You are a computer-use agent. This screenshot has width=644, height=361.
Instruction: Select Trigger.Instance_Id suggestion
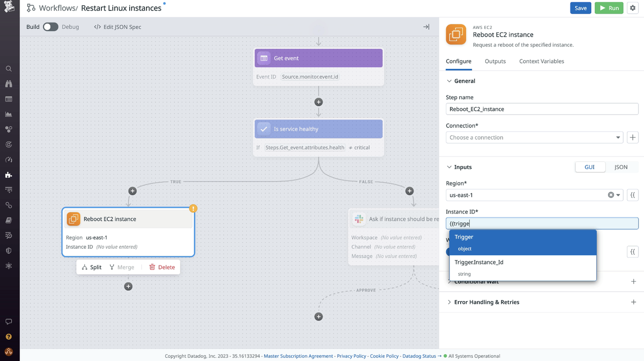coord(523,268)
